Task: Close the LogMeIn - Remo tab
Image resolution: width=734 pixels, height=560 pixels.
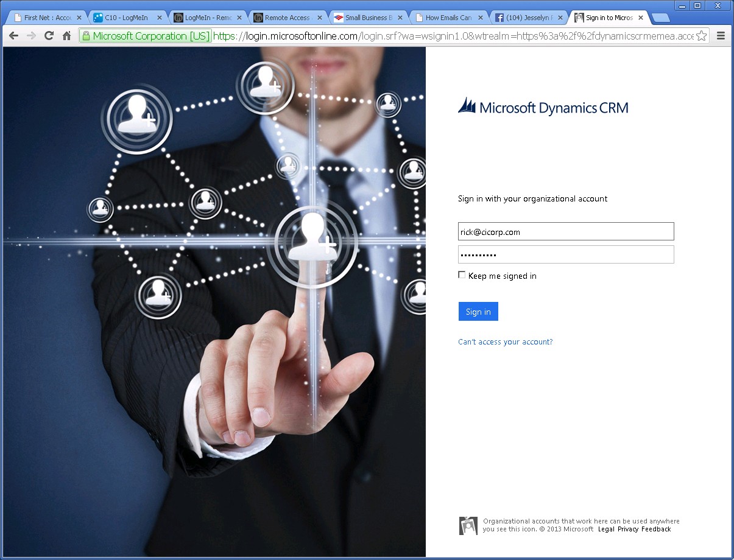Action: 239,18
